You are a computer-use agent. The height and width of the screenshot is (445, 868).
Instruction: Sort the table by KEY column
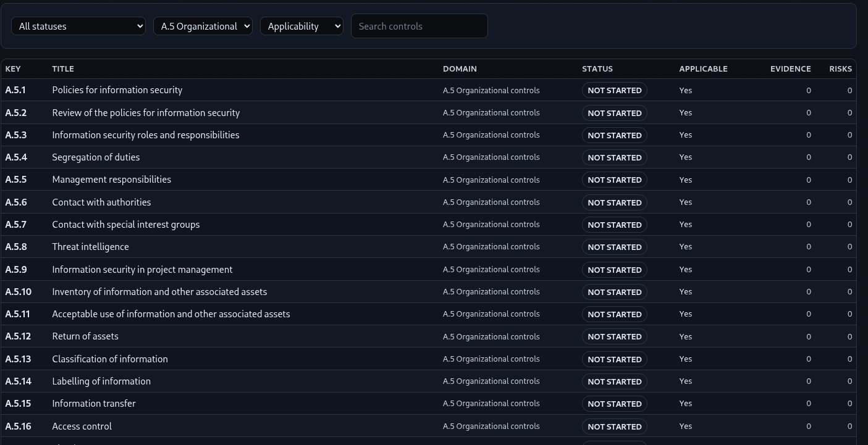(12, 69)
